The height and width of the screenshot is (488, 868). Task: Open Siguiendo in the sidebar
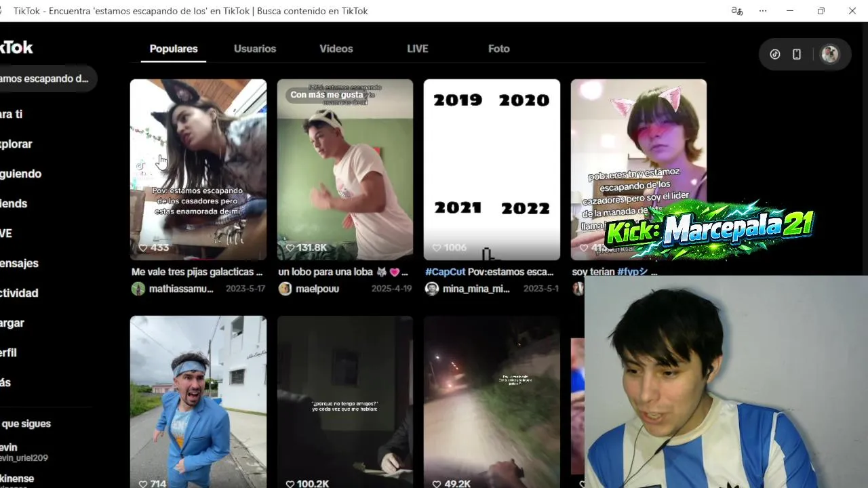[21, 174]
